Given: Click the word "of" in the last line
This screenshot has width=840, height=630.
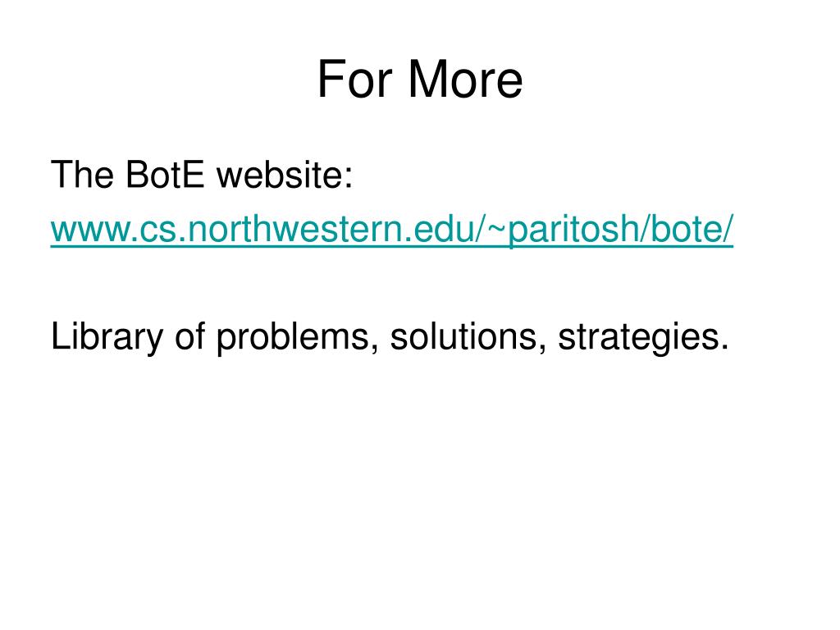Looking at the screenshot, I should click(190, 336).
